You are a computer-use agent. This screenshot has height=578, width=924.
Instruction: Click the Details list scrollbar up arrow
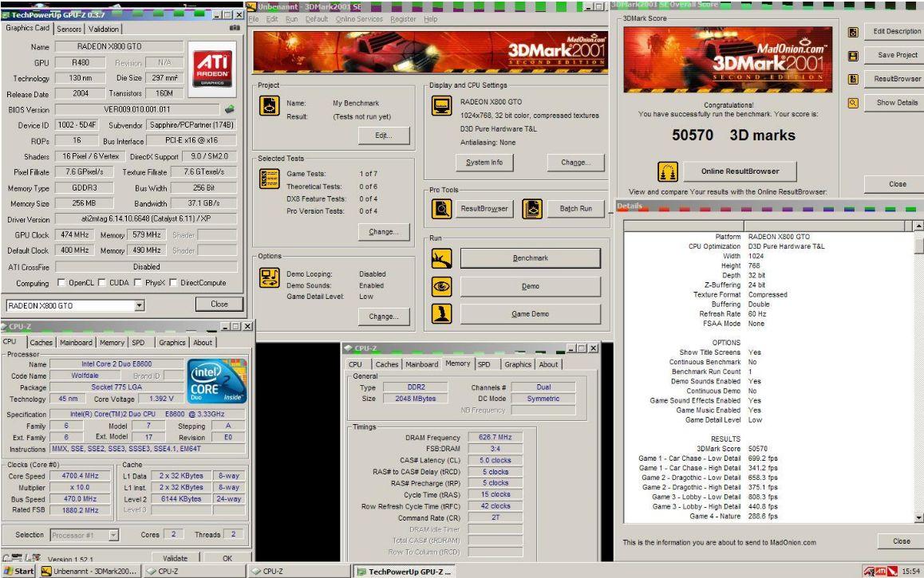[918, 226]
